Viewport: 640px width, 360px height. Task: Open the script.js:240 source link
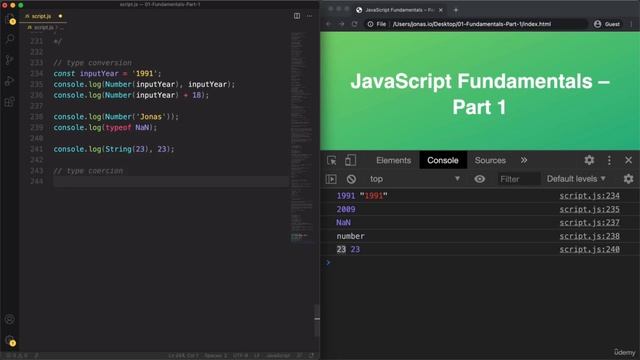(589, 249)
